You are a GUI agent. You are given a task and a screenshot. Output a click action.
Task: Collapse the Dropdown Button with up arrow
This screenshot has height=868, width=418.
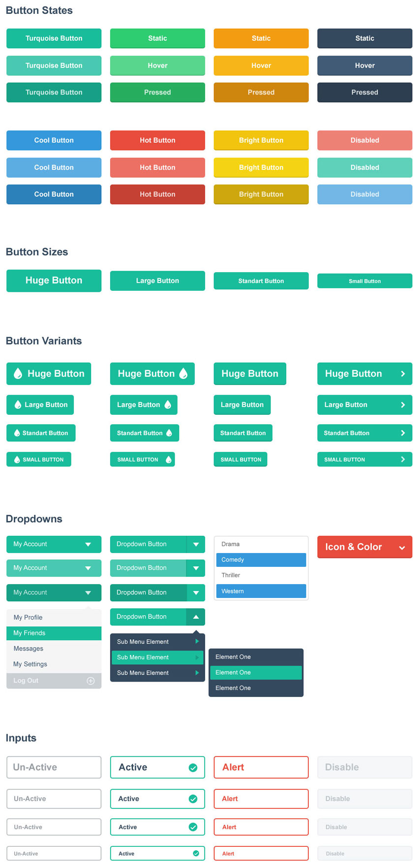point(196,617)
